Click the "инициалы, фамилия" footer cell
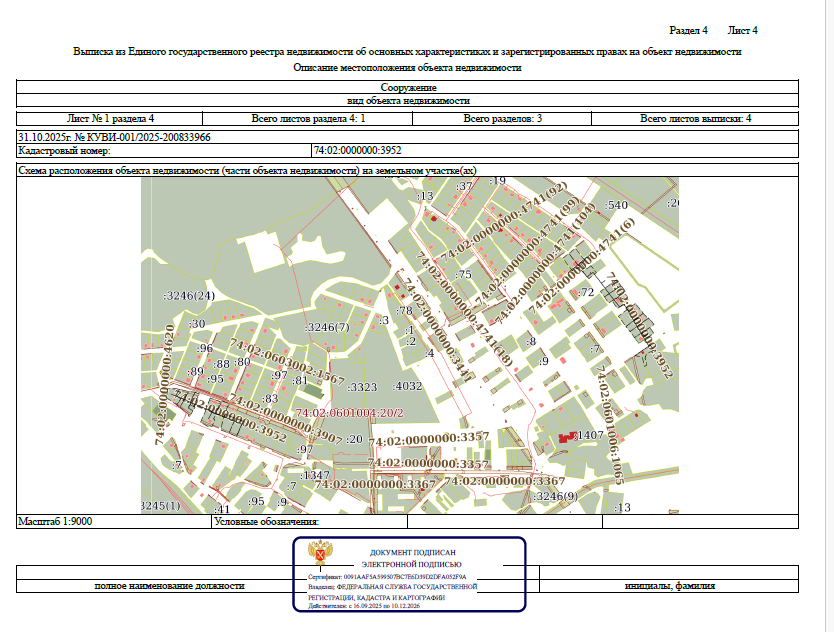This screenshot has height=632, width=834. pyautogui.click(x=669, y=586)
